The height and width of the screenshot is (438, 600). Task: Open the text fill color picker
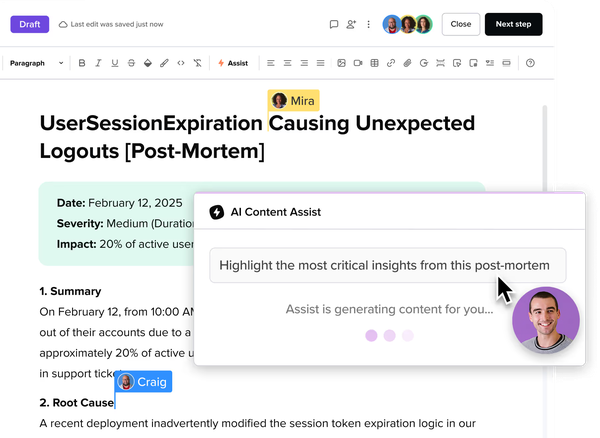pos(148,63)
